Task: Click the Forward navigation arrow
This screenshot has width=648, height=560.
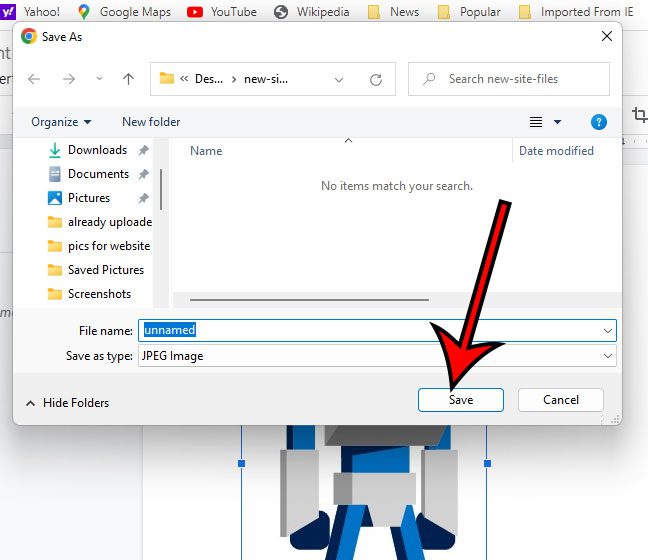Action: (68, 79)
